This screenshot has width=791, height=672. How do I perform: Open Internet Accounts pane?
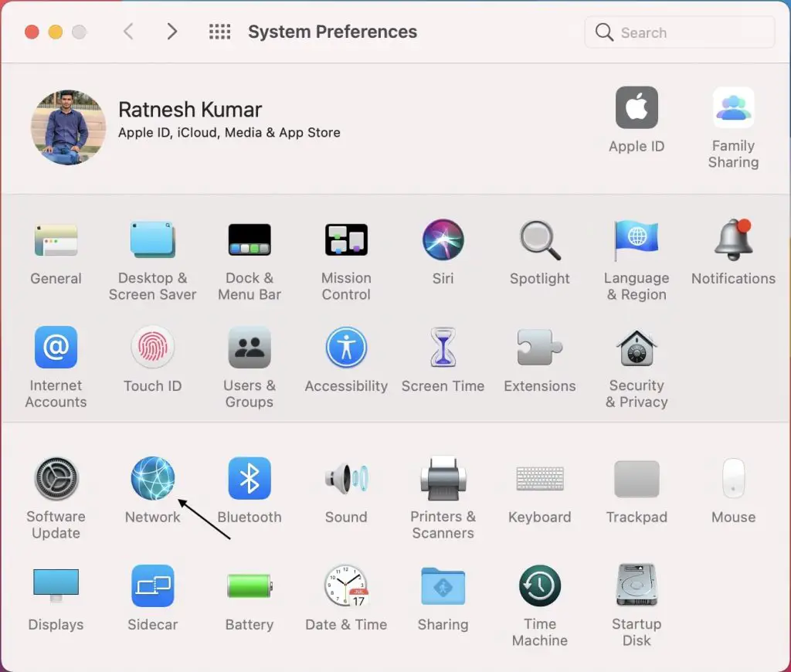(56, 347)
